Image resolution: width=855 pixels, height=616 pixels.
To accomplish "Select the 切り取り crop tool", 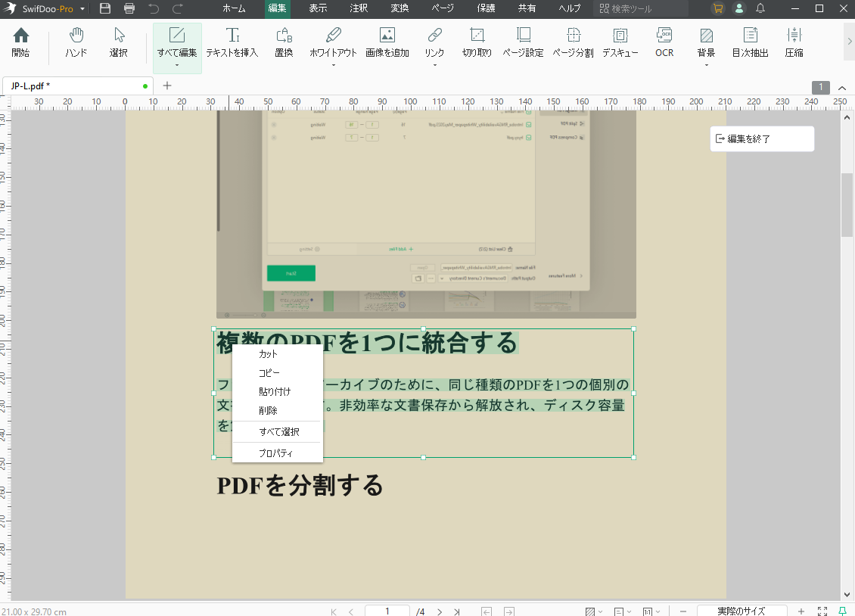I will click(476, 42).
